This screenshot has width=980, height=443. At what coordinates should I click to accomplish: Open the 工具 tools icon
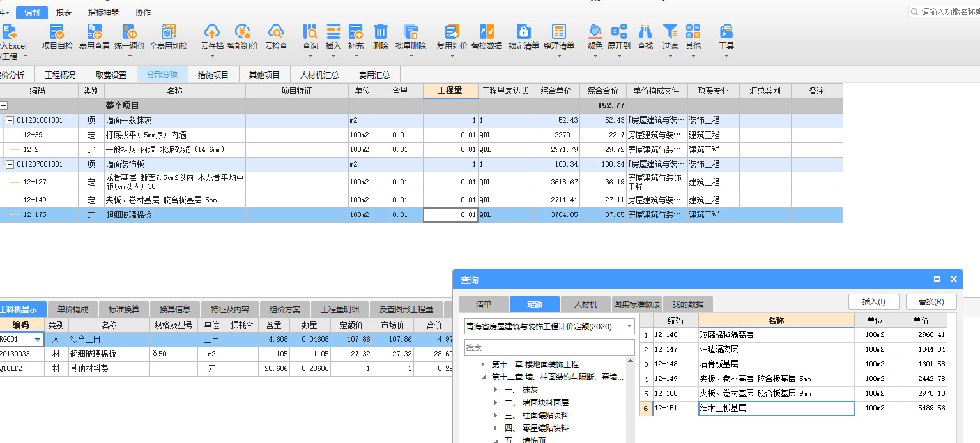point(726,37)
